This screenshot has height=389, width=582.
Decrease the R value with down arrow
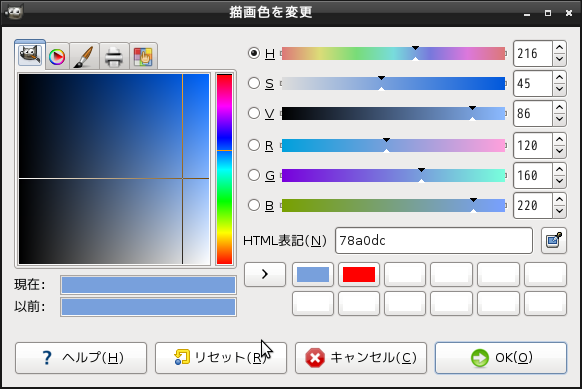[559, 151]
